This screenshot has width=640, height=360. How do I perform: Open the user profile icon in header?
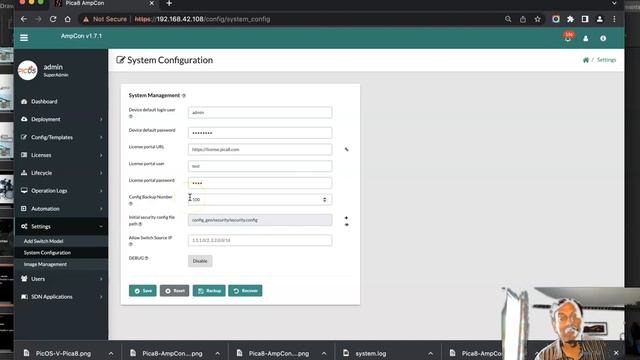click(586, 38)
